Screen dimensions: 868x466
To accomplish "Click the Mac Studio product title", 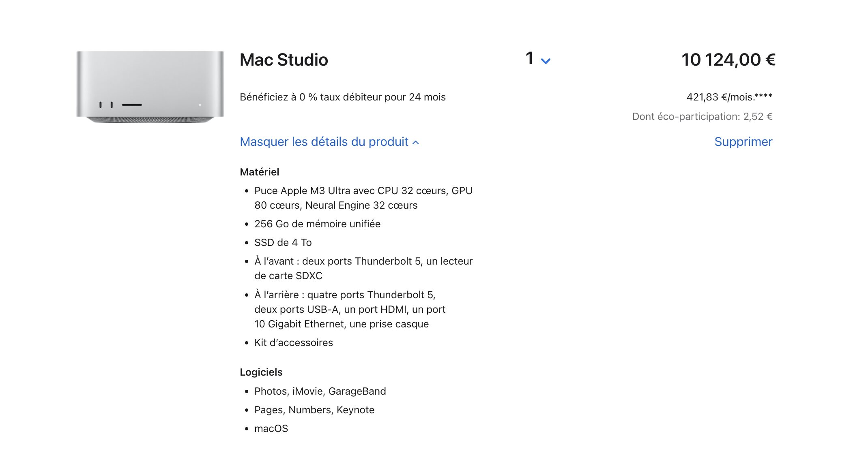I will [x=284, y=60].
